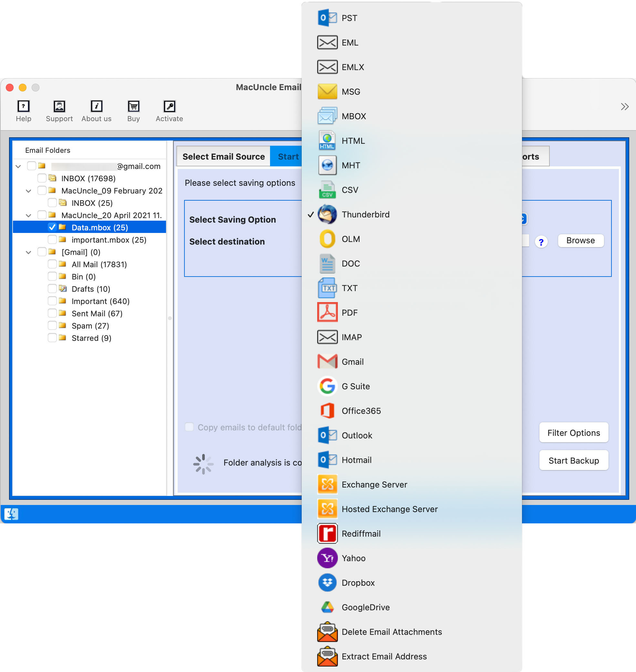Uncheck the Data.mbox (25) folder

[53, 227]
